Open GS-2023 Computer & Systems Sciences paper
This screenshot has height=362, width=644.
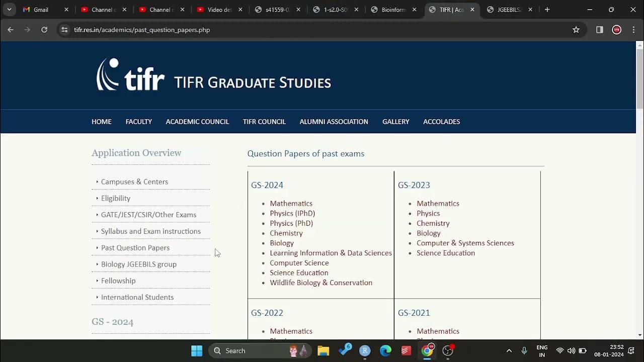pos(465,243)
